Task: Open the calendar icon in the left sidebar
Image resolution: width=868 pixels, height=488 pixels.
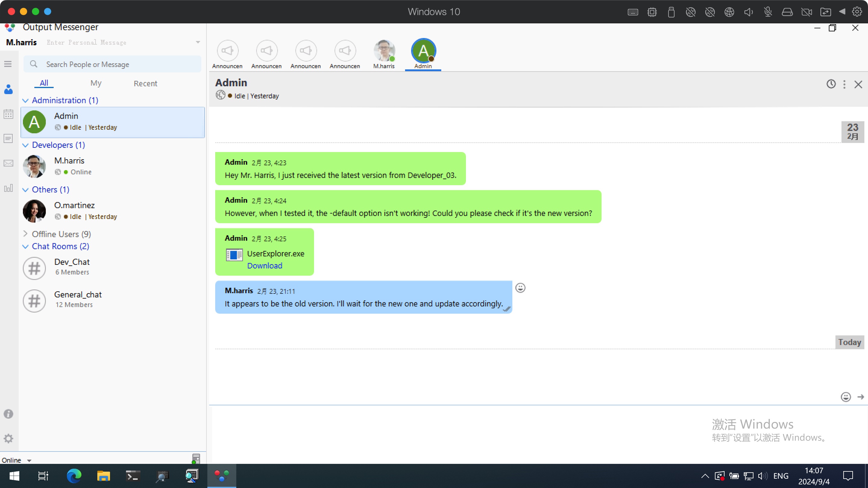Action: [8, 114]
